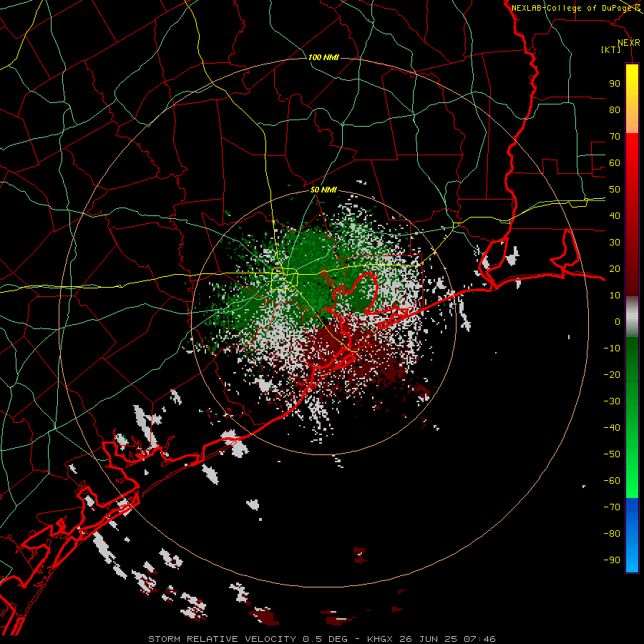
Task: Click the -50 value on velocity scale
Action: [612, 454]
